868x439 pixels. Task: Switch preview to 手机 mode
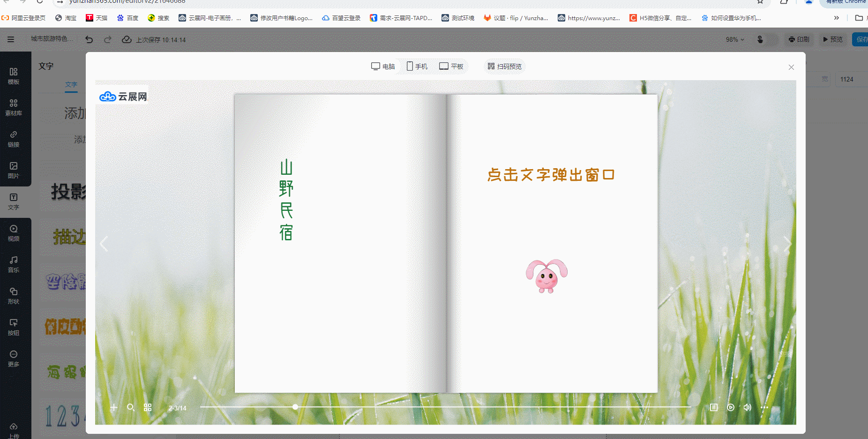coord(417,67)
